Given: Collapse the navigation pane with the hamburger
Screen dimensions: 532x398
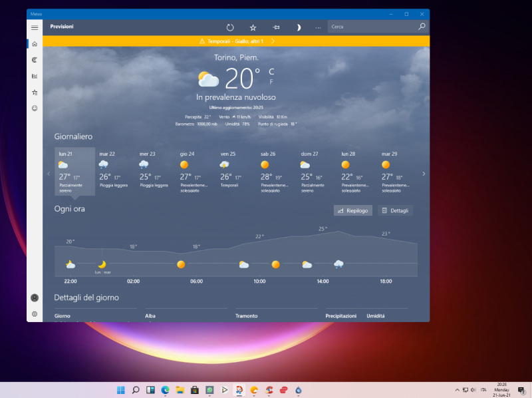Looking at the screenshot, I should click(x=35, y=27).
